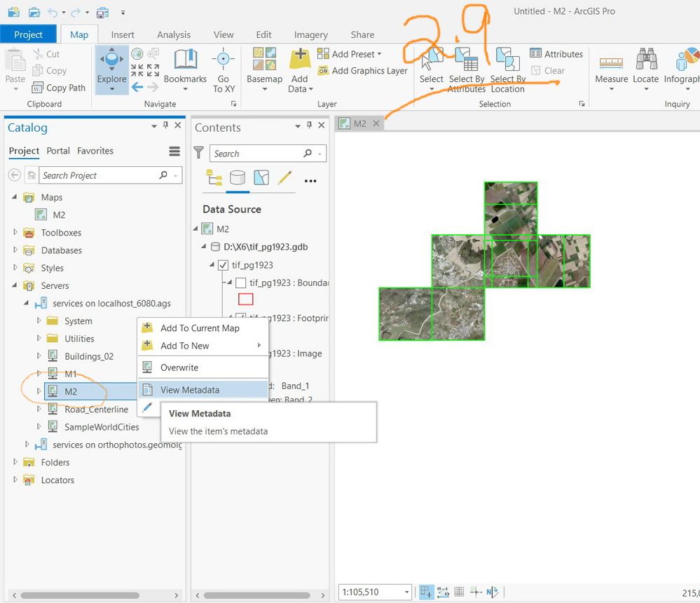Expand the Databases node
Screen dimensions: 700x603
pyautogui.click(x=15, y=250)
